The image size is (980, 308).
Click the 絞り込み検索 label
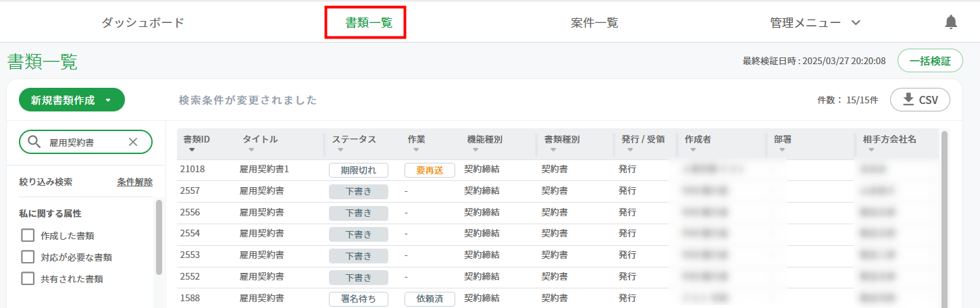[46, 182]
